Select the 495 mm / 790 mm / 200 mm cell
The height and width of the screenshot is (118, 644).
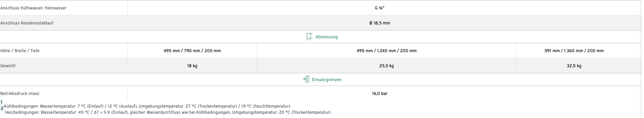[192, 51]
